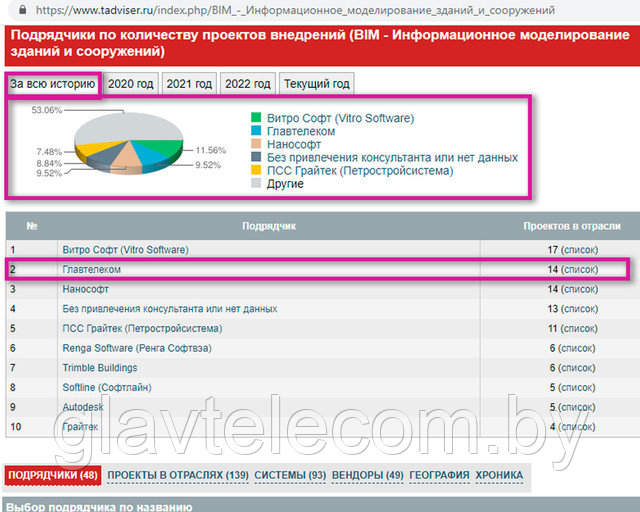The image size is (640, 512).
Task: Open ПСС Грайтек (Петростройсистема) table link
Action: point(142,328)
